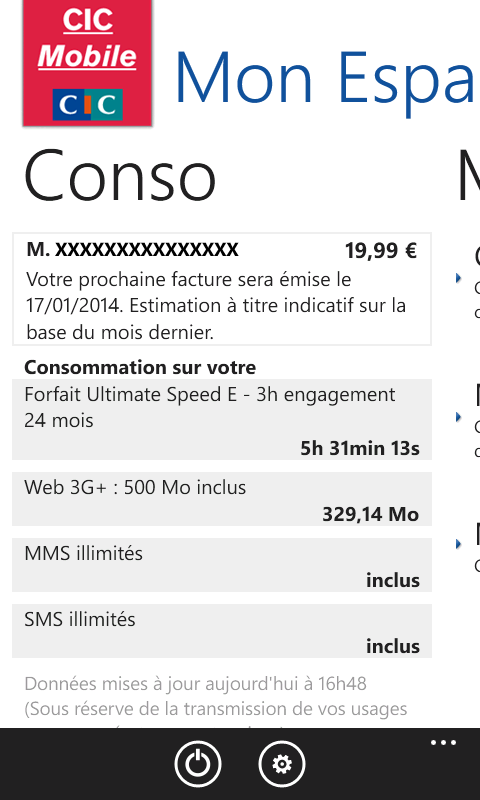Tap the M. XXXXXXXXXXXXXXX account name
The image size is (480, 800).
(x=133, y=249)
